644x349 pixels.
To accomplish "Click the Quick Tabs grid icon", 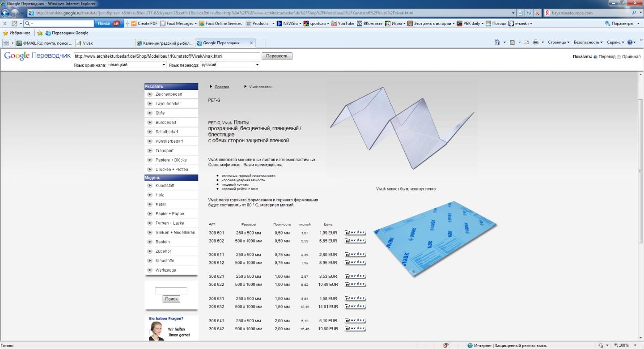I will tap(6, 43).
